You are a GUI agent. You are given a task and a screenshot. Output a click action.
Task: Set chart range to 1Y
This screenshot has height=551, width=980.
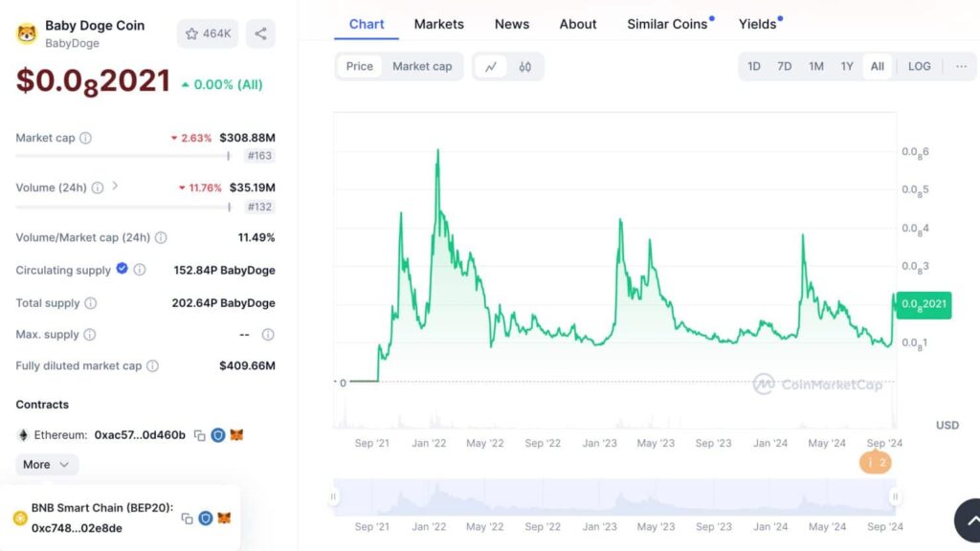click(847, 66)
